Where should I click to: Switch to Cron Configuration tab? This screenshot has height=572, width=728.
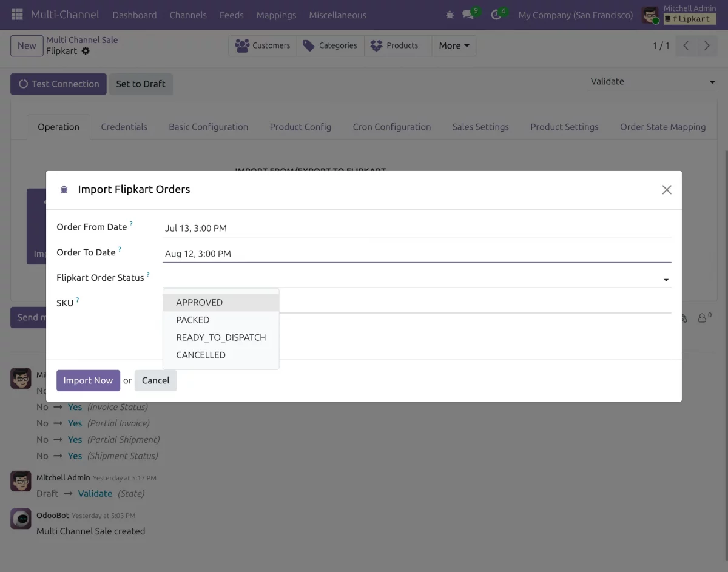point(391,127)
